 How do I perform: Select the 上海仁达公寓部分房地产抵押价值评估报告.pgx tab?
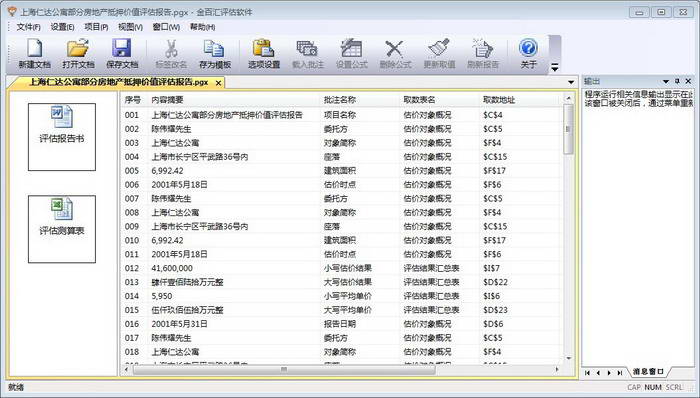119,83
